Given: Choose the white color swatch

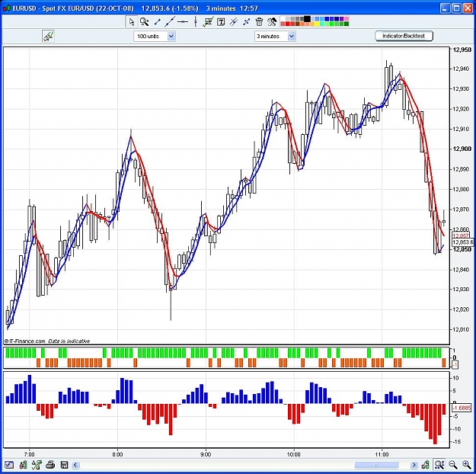Looking at the screenshot, I should (283, 19).
